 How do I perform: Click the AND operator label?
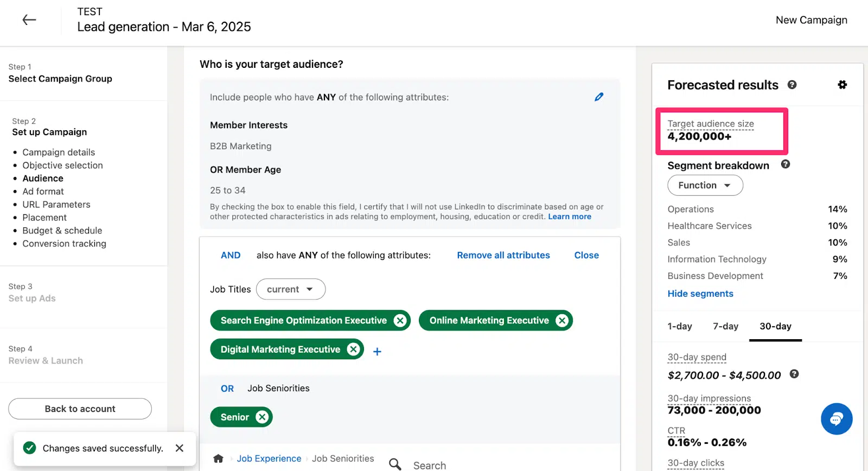[231, 256]
